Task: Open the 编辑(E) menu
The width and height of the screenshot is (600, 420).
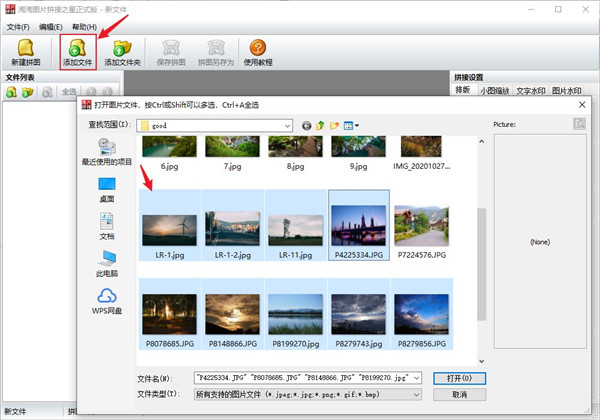Action: point(52,27)
